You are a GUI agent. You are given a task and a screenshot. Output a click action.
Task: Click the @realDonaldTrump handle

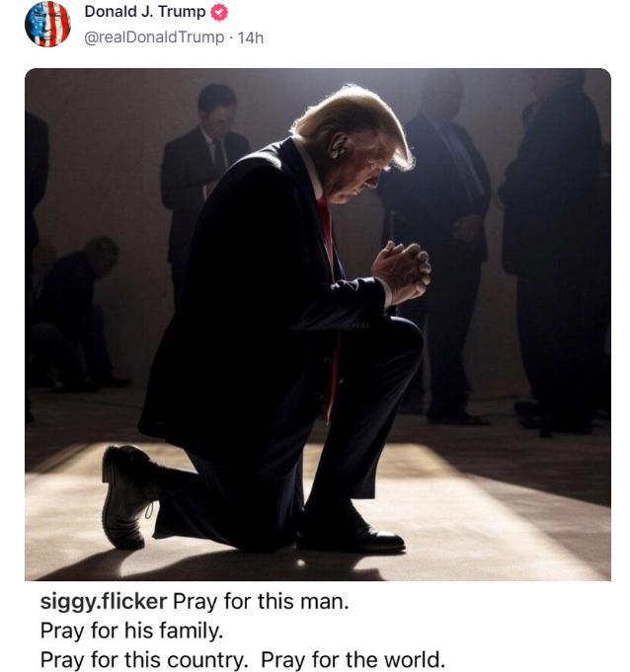pos(153,37)
